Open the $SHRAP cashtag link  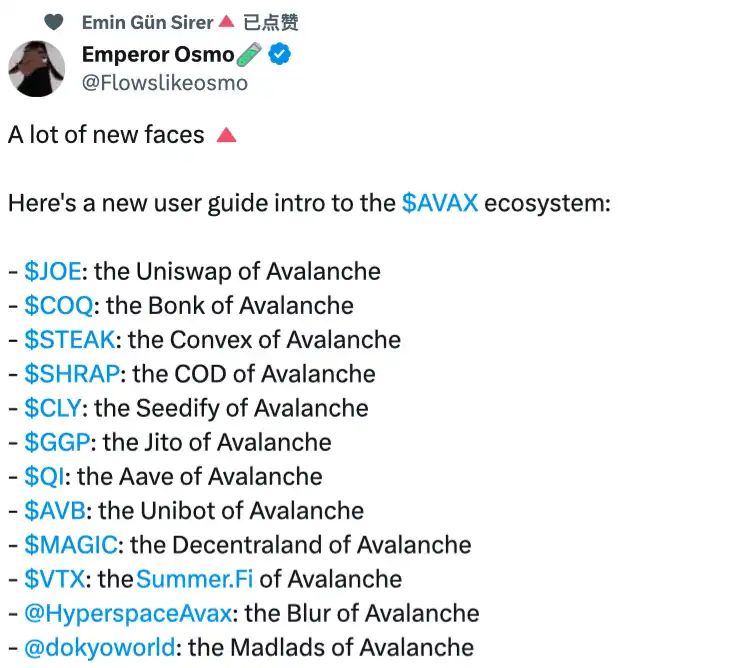pos(72,374)
